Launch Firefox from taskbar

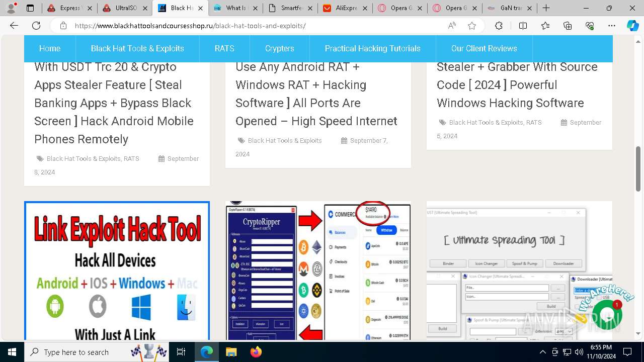click(256, 352)
